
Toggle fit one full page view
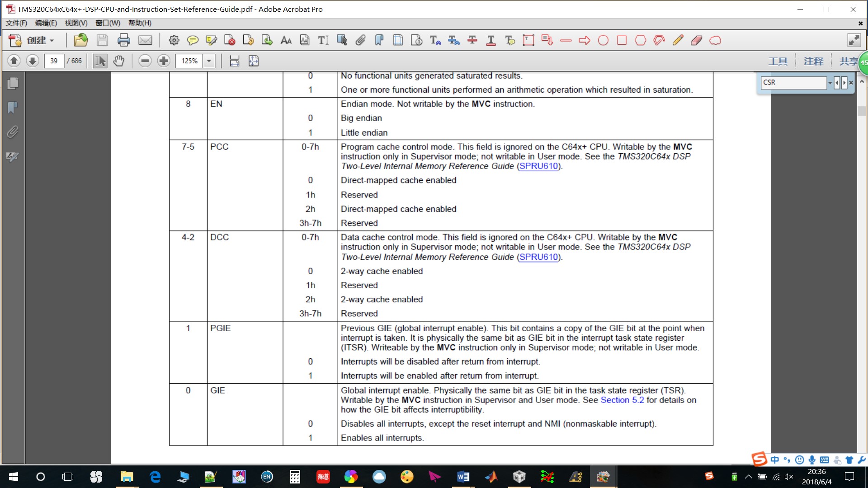pos(254,61)
